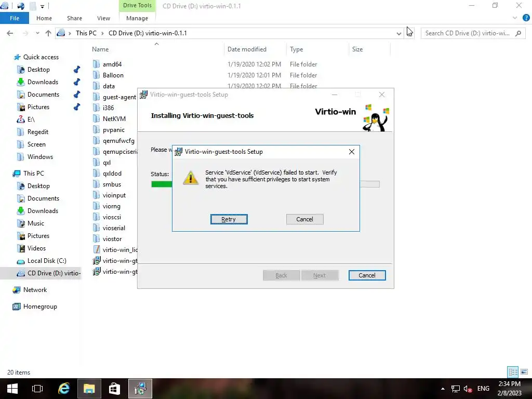This screenshot has width=532, height=399.
Task: Expand the ribbon with the chevron
Action: (515, 18)
